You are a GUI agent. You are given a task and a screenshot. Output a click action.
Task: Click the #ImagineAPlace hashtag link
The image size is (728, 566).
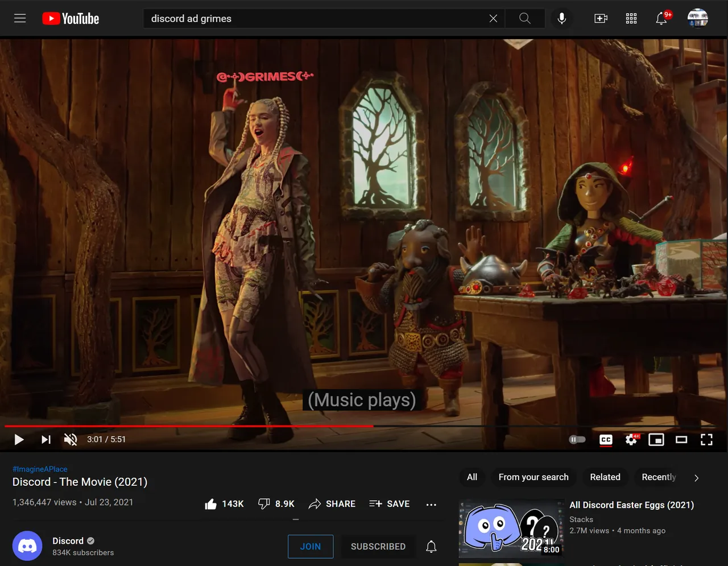click(40, 469)
